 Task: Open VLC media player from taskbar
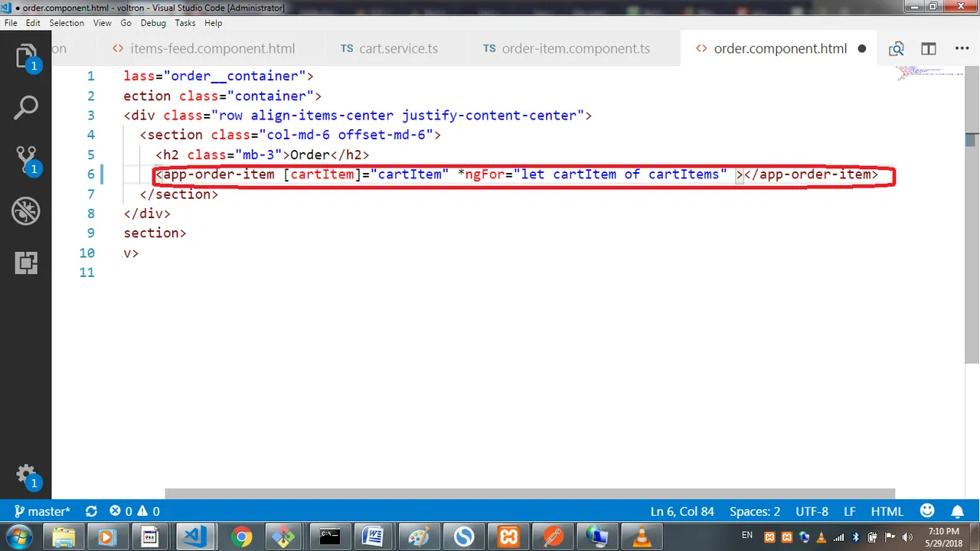(642, 537)
